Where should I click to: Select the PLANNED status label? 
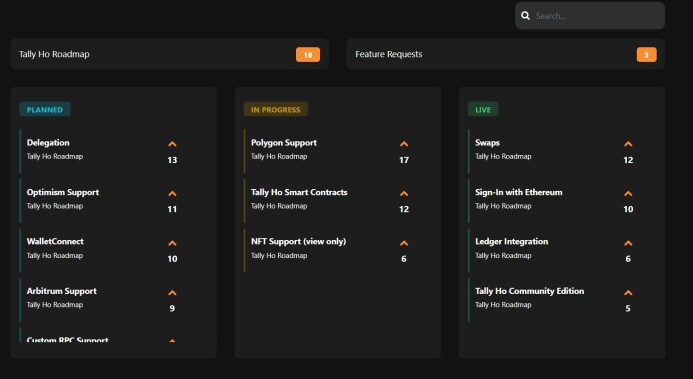[45, 110]
